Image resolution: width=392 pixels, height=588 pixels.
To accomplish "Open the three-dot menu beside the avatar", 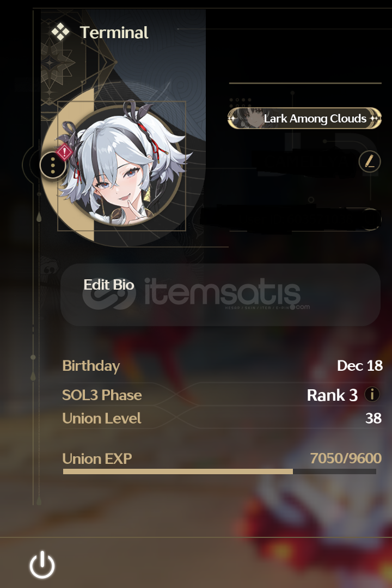I will tap(53, 165).
